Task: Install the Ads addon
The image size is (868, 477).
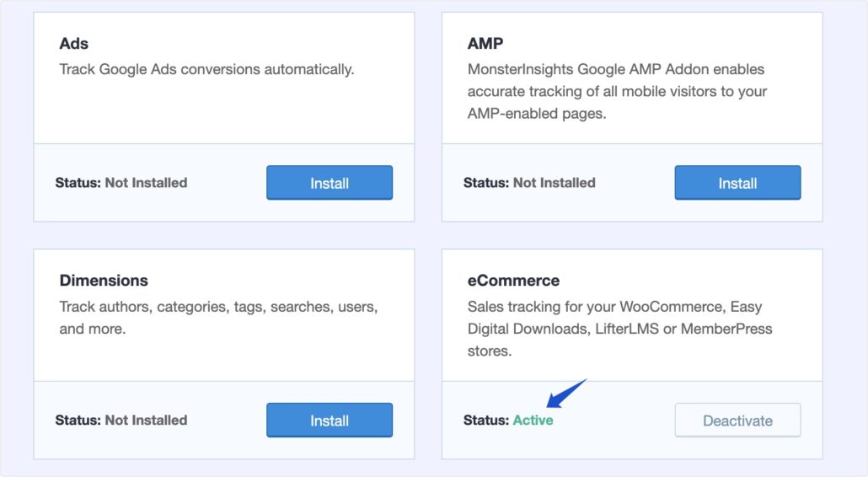Action: (330, 183)
